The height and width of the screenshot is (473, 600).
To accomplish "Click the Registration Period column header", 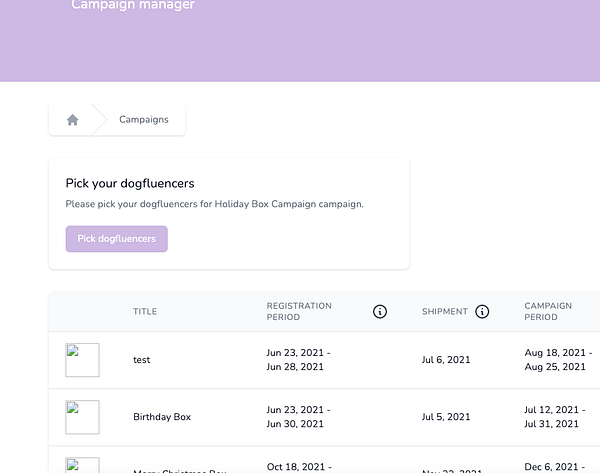I will click(x=299, y=312).
